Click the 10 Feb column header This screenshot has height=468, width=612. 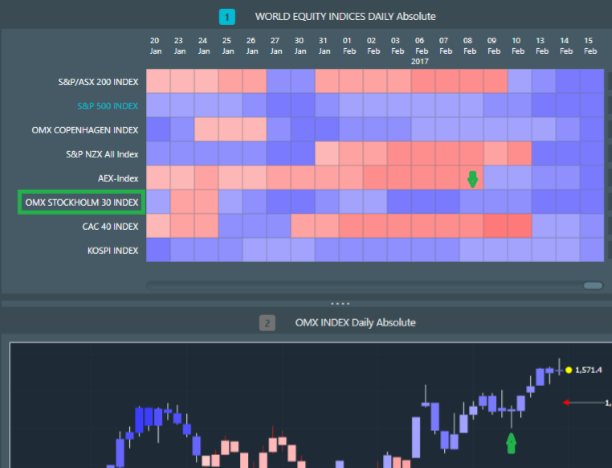coord(518,46)
